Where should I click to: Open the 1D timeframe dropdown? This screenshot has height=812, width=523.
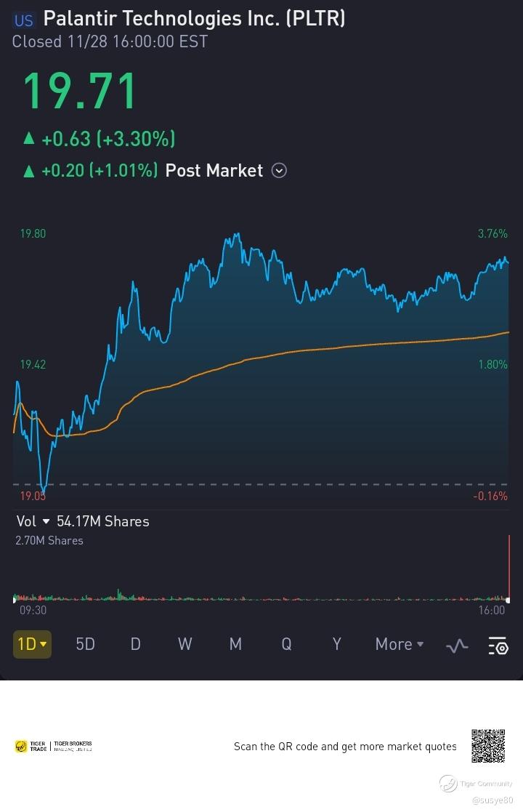click(32, 644)
